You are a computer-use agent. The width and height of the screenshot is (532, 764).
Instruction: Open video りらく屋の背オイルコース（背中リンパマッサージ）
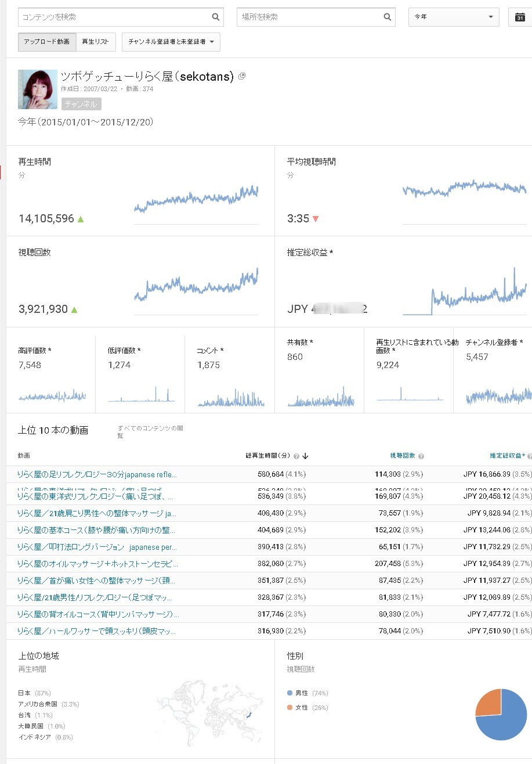pos(98,614)
